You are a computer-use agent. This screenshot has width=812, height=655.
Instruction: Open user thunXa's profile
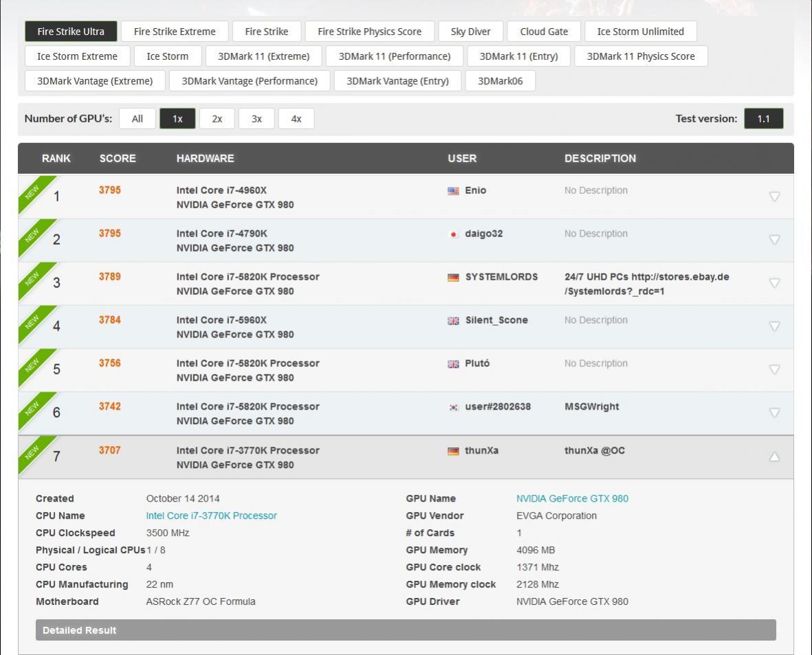click(481, 450)
